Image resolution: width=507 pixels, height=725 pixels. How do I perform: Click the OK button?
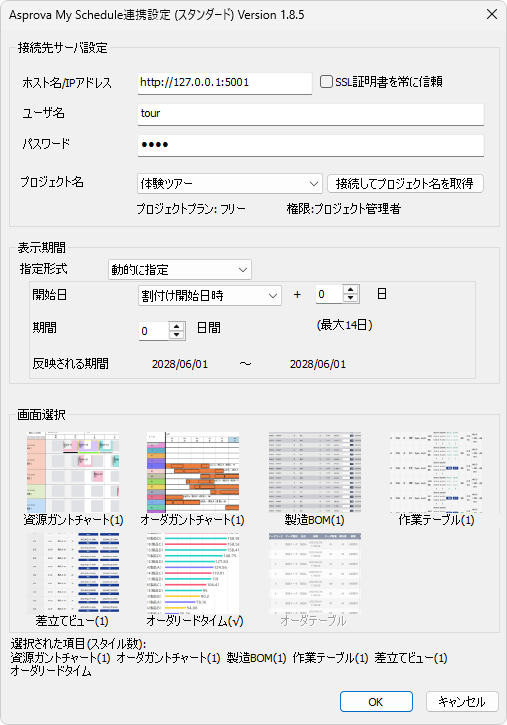(x=376, y=702)
